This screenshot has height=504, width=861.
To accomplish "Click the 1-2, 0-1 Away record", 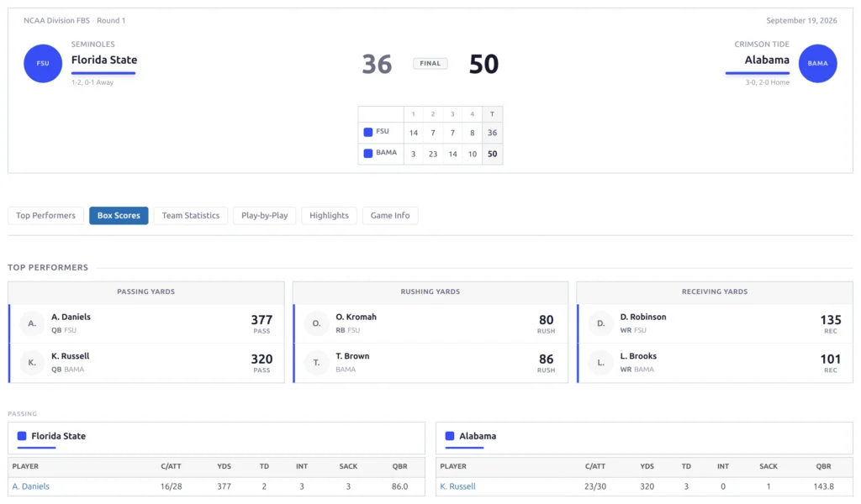I will [92, 82].
